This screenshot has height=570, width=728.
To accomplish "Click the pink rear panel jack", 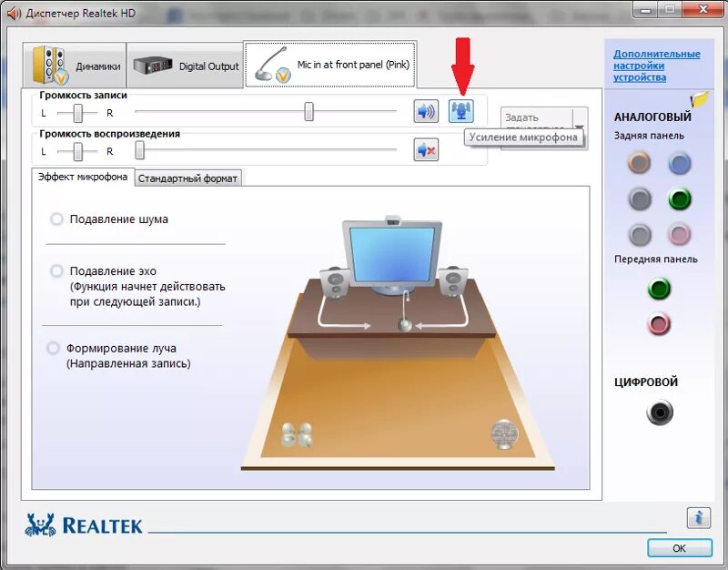I will (x=679, y=234).
